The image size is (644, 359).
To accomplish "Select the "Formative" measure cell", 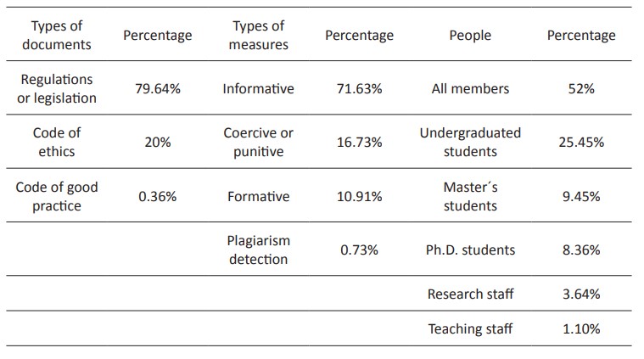I will pos(258,196).
